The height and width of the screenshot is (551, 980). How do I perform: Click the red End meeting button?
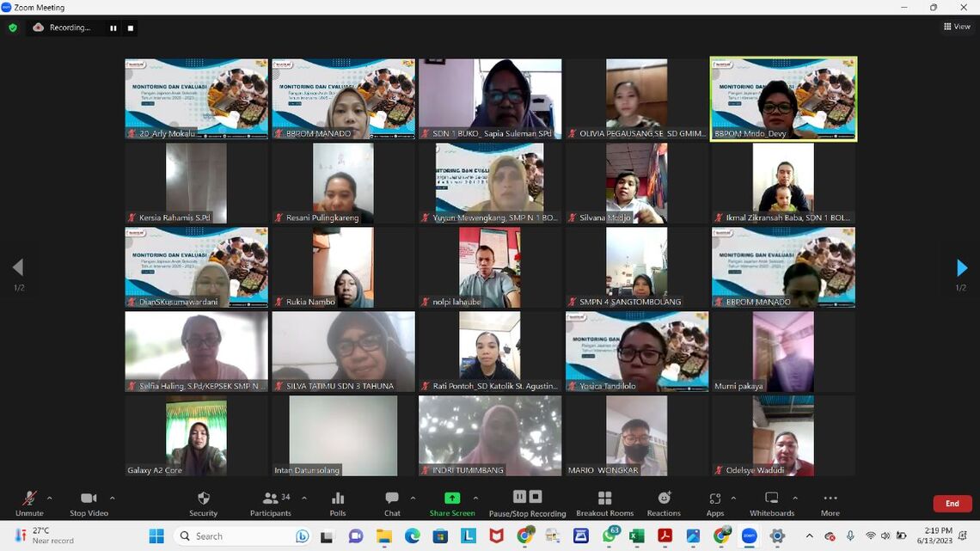[952, 504]
